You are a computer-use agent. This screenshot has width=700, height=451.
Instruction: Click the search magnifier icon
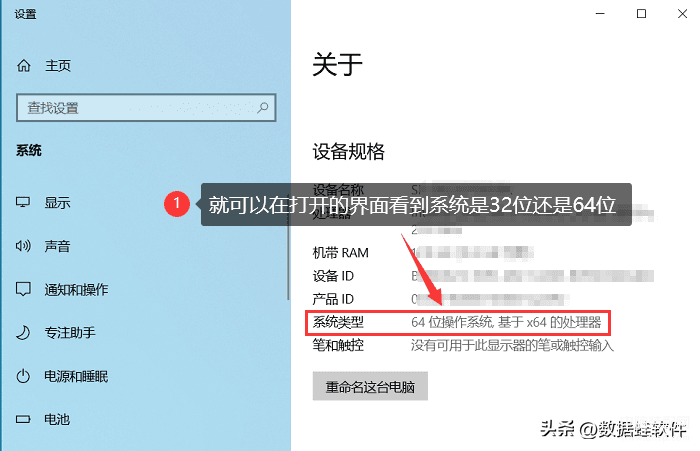click(263, 107)
